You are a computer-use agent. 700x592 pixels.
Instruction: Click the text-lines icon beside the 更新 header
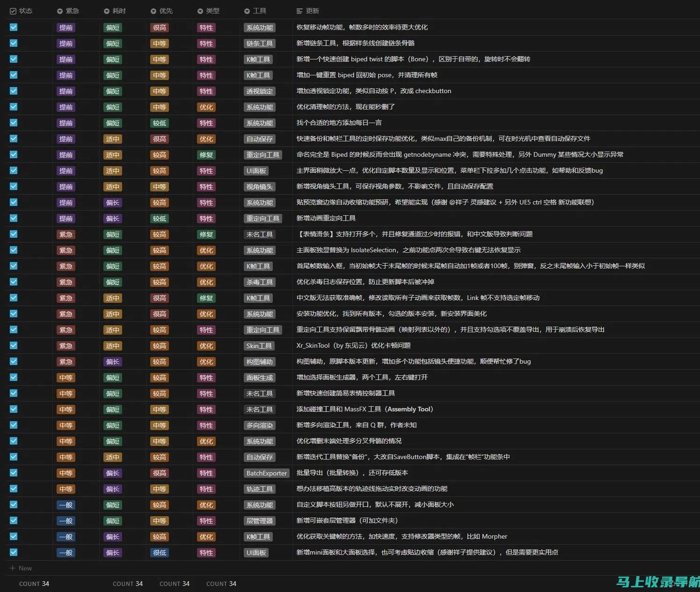[299, 11]
